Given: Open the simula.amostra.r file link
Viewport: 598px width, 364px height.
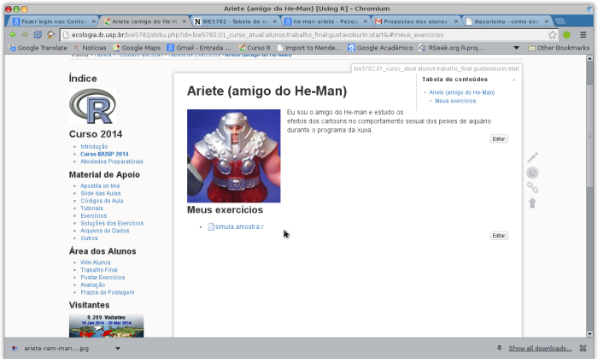Looking at the screenshot, I should click(x=238, y=226).
